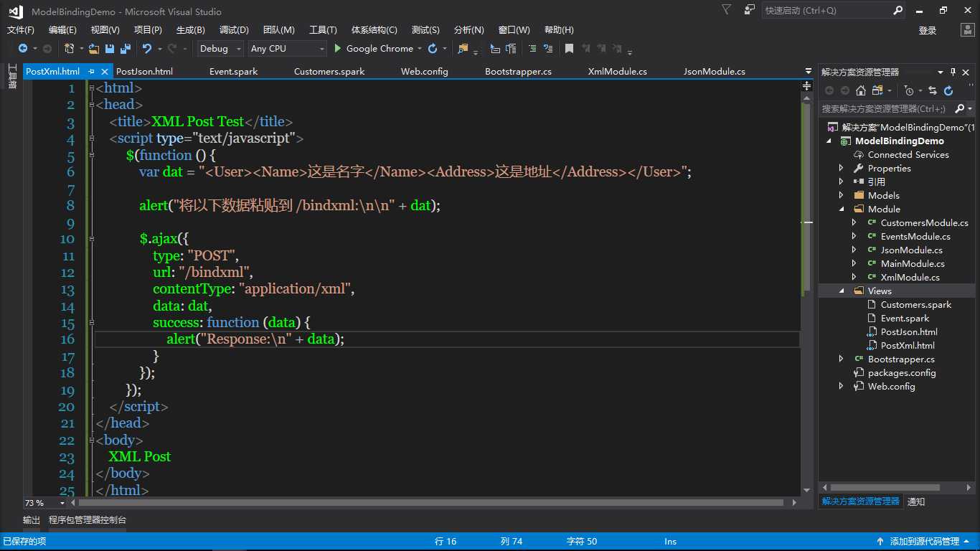The image size is (980, 551).
Task: Expand the Models folder
Action: pos(842,195)
